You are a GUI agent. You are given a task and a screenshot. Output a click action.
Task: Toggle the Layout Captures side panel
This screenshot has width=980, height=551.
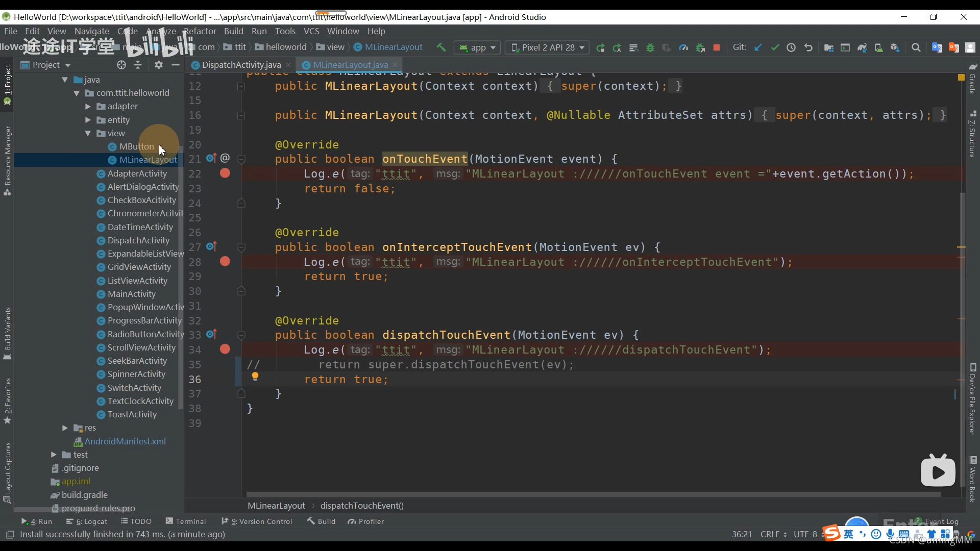(x=7, y=472)
